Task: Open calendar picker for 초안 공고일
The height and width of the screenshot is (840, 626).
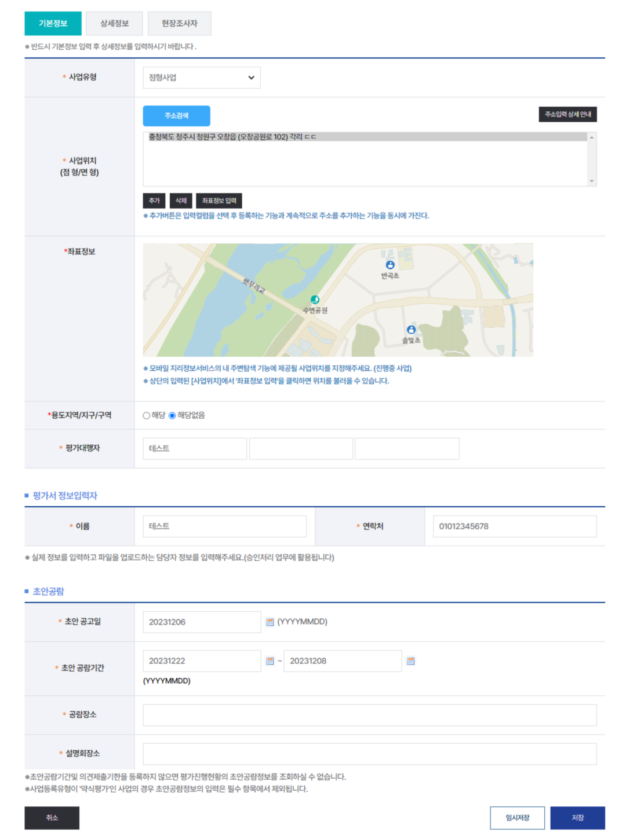Action: 270,622
